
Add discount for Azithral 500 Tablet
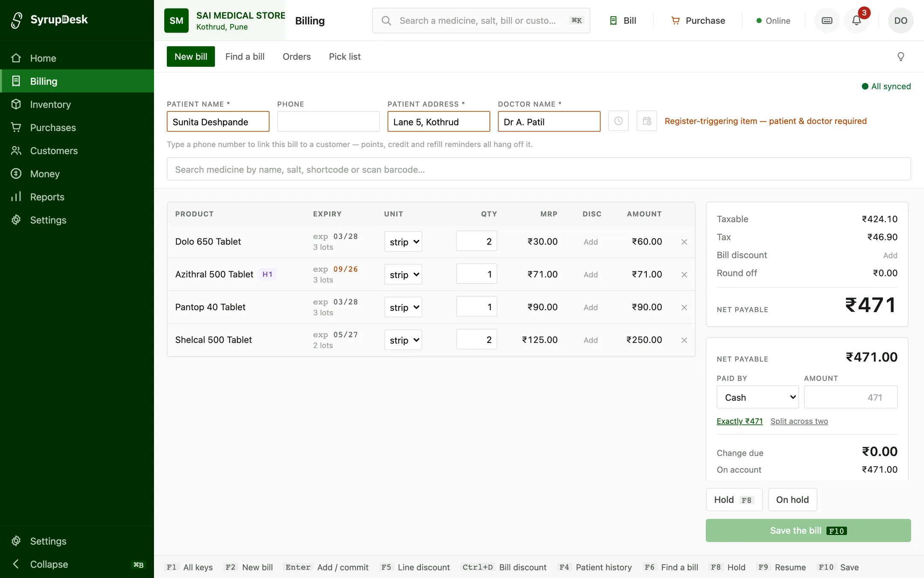click(x=590, y=275)
